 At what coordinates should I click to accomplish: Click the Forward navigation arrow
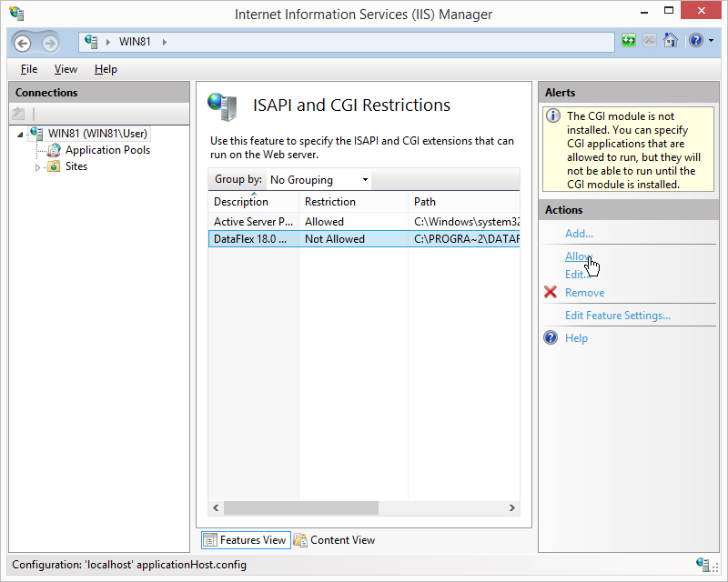[x=50, y=43]
